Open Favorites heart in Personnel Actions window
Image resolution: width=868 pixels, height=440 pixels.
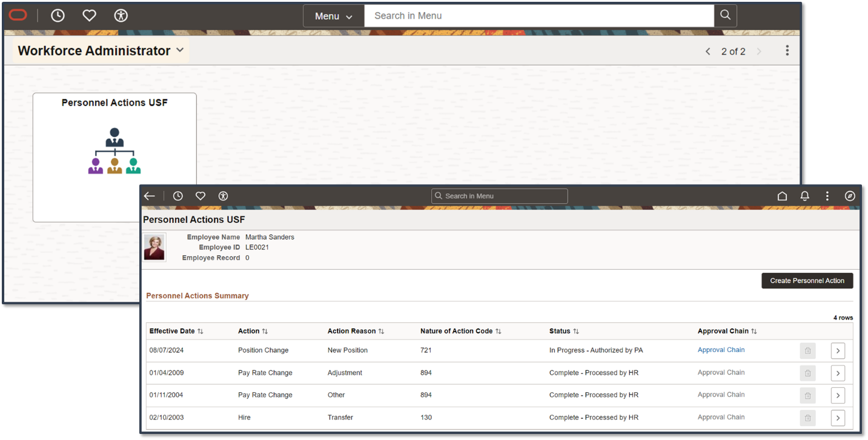point(200,196)
